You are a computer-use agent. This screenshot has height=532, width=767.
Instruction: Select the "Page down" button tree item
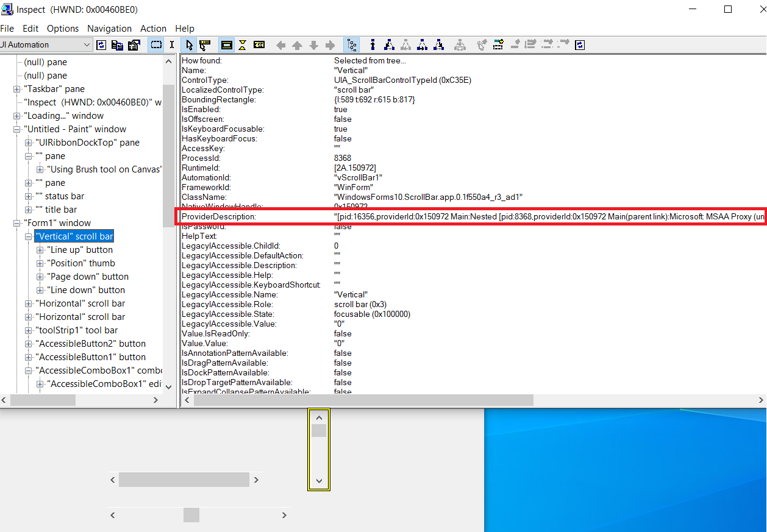(x=88, y=277)
